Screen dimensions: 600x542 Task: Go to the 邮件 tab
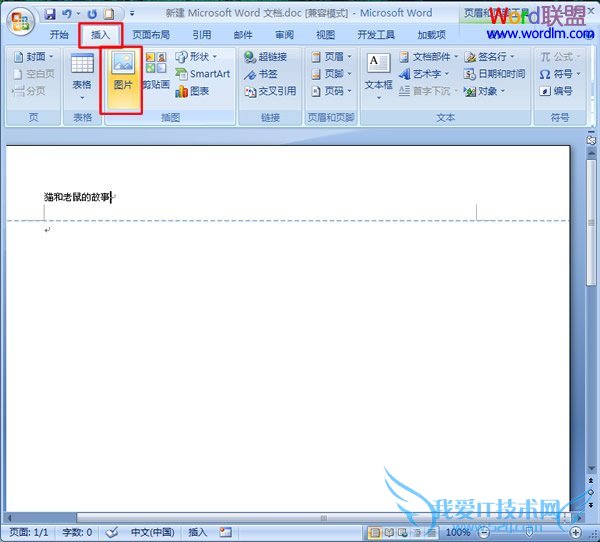(243, 35)
